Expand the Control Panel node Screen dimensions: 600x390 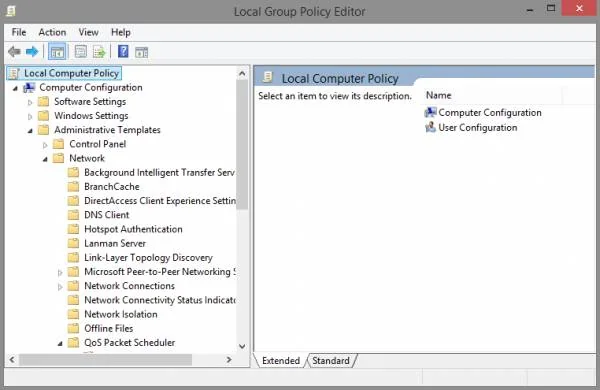pos(45,145)
